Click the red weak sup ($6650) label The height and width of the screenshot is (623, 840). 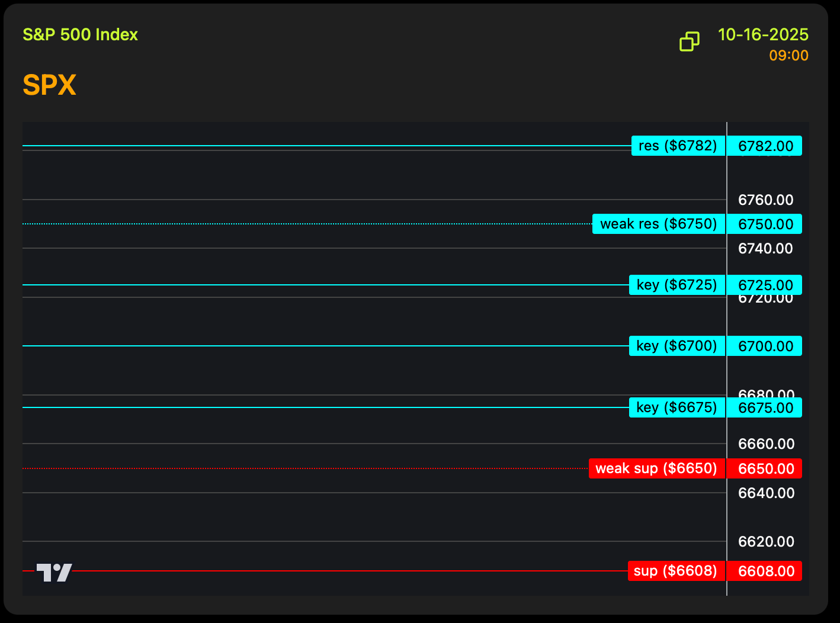[656, 468]
